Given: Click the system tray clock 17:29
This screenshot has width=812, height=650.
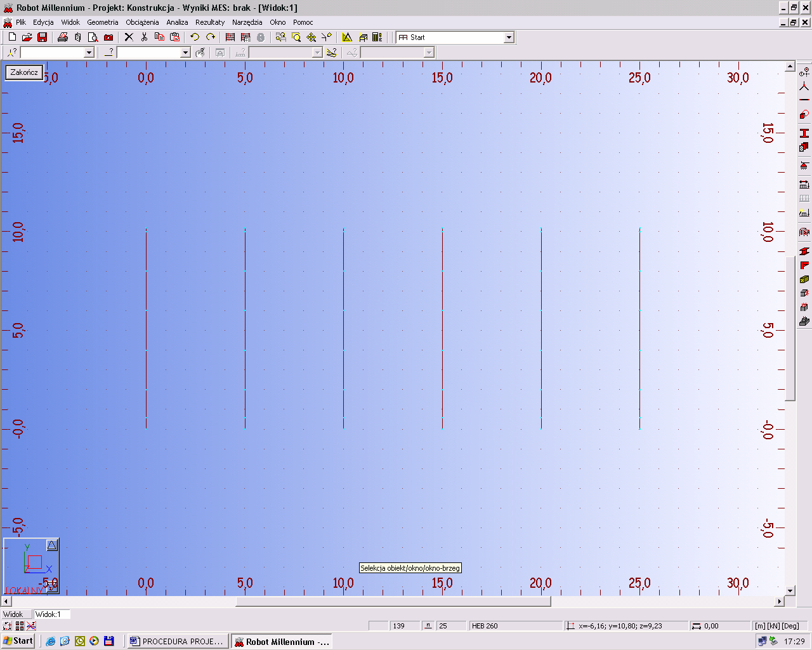Looking at the screenshot, I should click(x=794, y=641).
